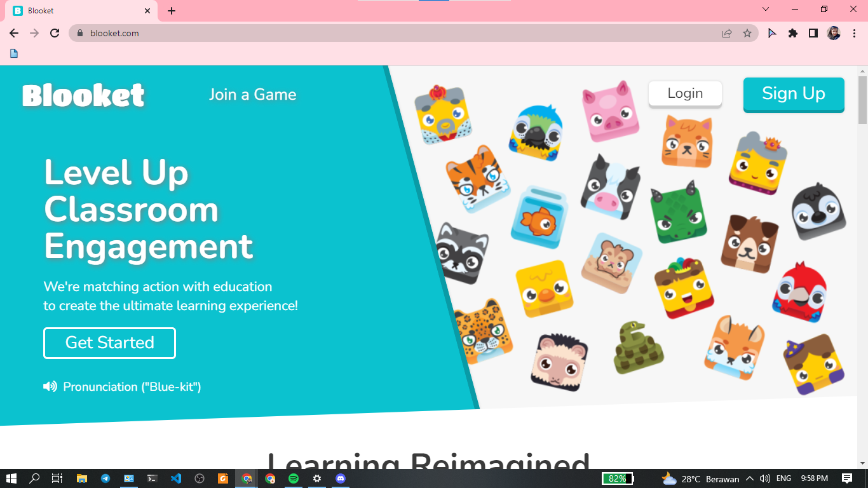The image size is (868, 488).
Task: Click the coiled green snake blook
Action: (x=639, y=348)
